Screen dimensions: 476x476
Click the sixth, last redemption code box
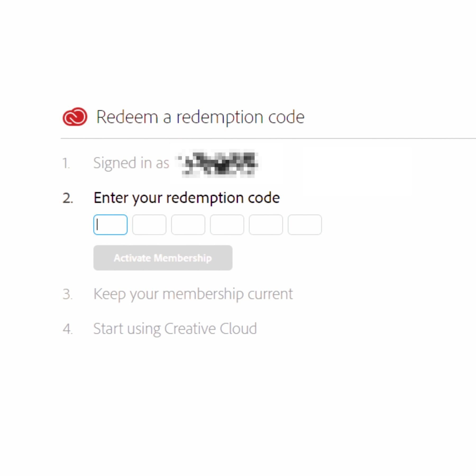click(x=305, y=225)
